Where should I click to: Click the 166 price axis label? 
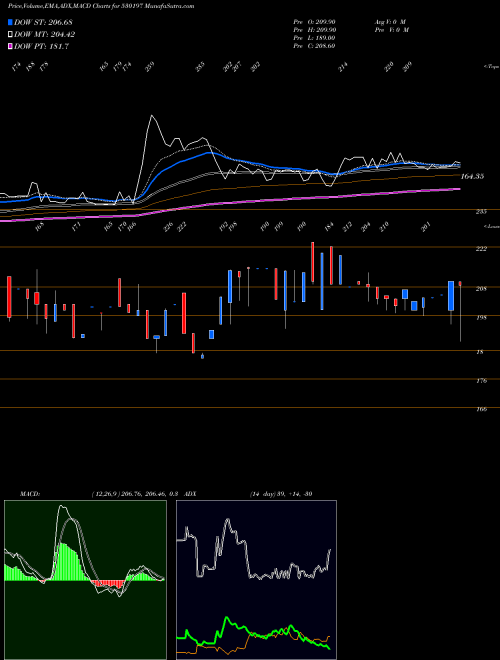tap(481, 409)
